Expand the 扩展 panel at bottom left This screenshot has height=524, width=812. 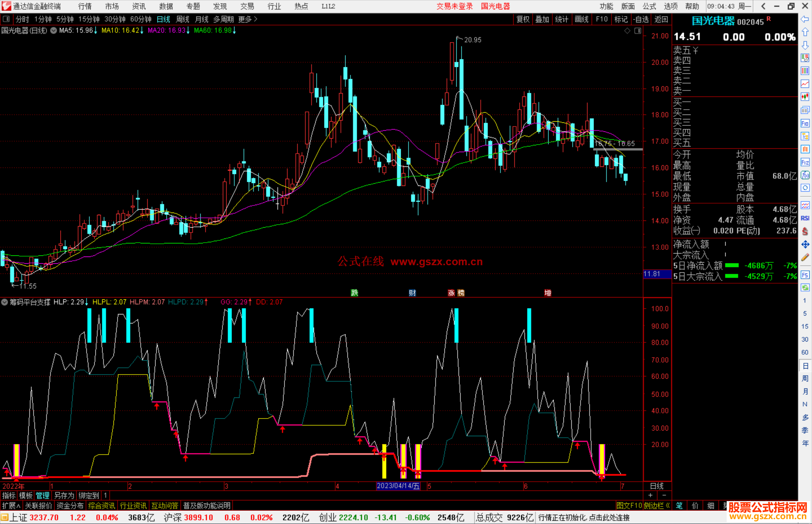(x=11, y=506)
